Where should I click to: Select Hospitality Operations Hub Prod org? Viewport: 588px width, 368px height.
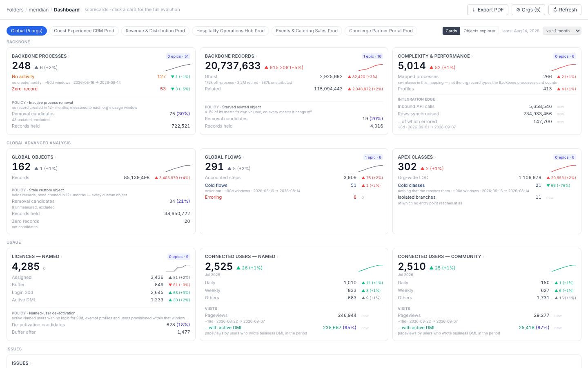tap(230, 31)
